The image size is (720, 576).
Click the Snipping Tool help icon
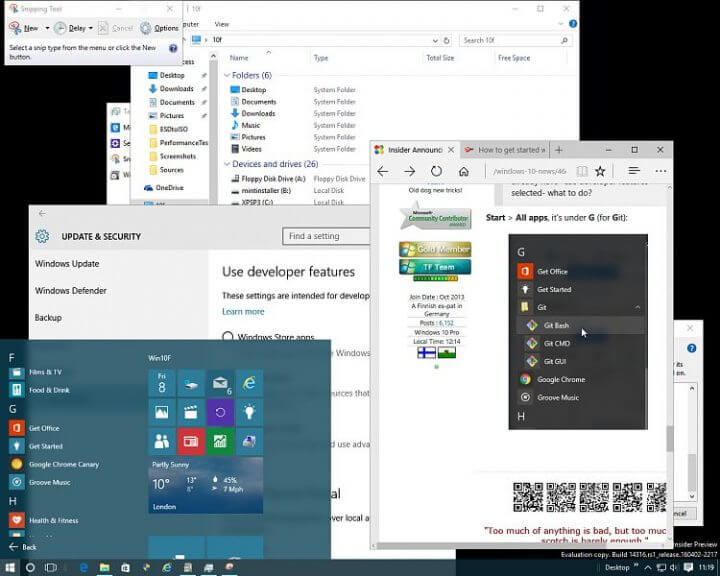pyautogui.click(x=173, y=48)
